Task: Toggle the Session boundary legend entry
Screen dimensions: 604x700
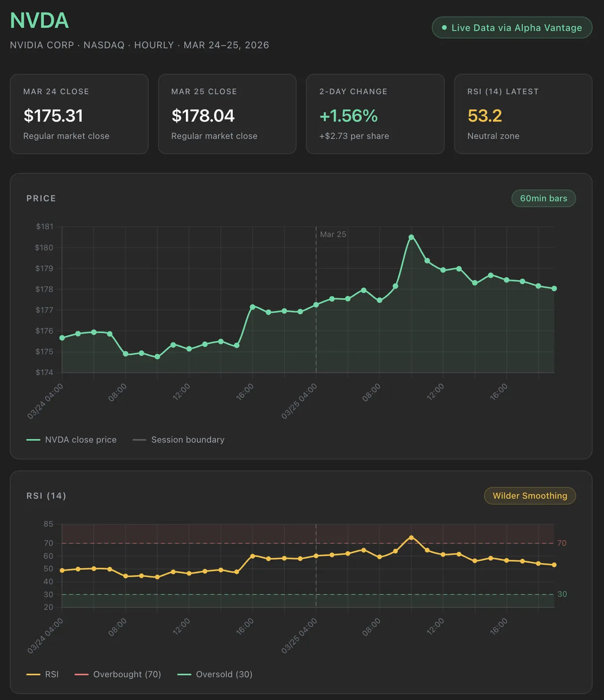Action: (x=178, y=440)
